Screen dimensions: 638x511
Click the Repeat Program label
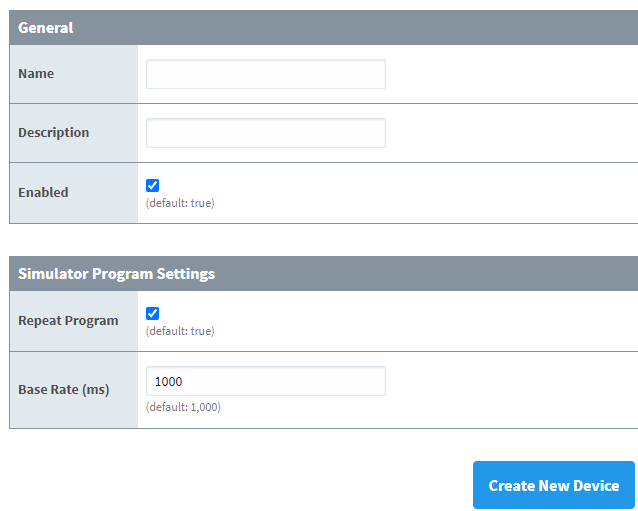[x=68, y=321]
